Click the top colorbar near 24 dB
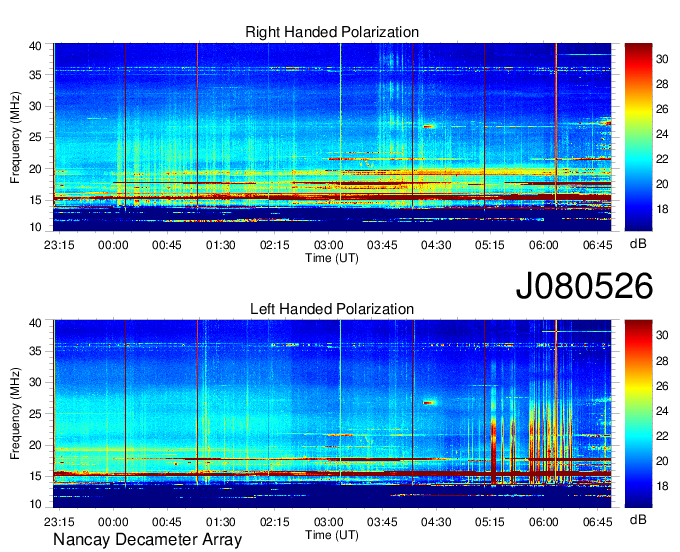The image size is (680, 552). point(638,134)
